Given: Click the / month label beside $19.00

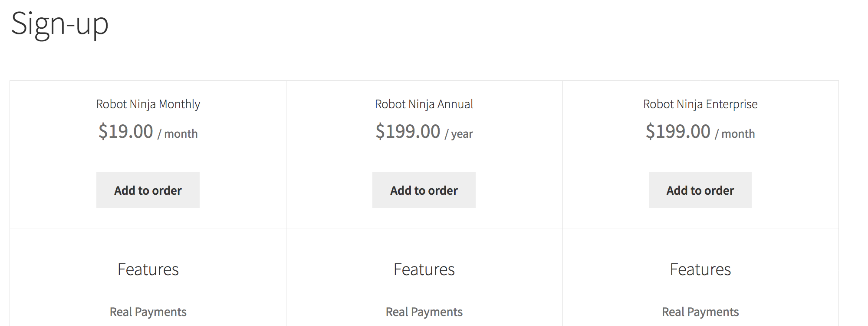Looking at the screenshot, I should [x=178, y=134].
